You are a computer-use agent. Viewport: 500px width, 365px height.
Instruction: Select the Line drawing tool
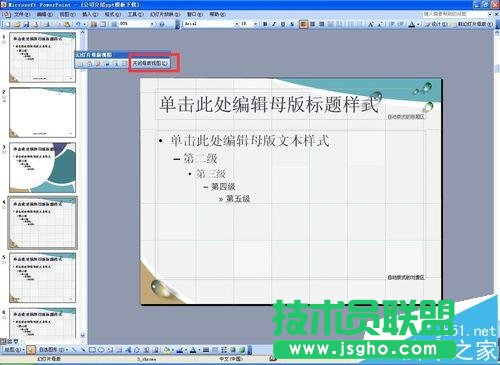74,350
